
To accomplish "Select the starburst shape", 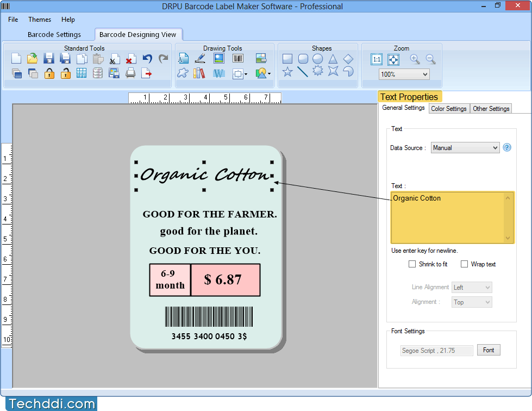I will click(317, 71).
